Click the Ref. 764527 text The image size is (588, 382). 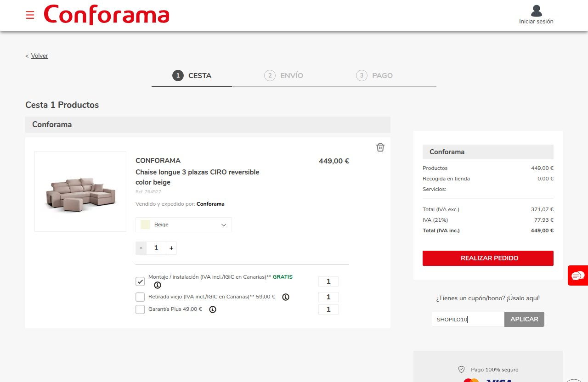coord(148,192)
